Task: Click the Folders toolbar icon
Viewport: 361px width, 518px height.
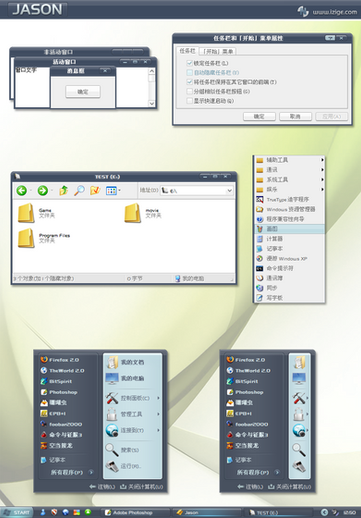Action: click(95, 191)
